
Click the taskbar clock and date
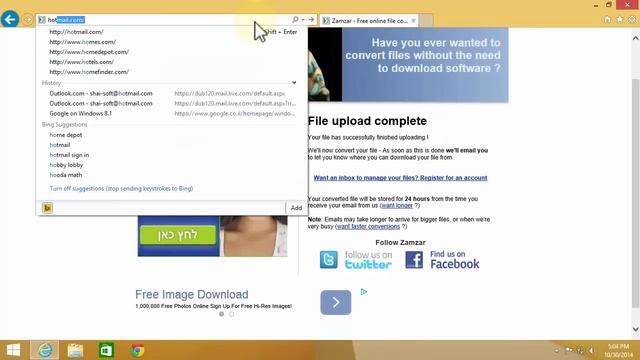coord(618,350)
